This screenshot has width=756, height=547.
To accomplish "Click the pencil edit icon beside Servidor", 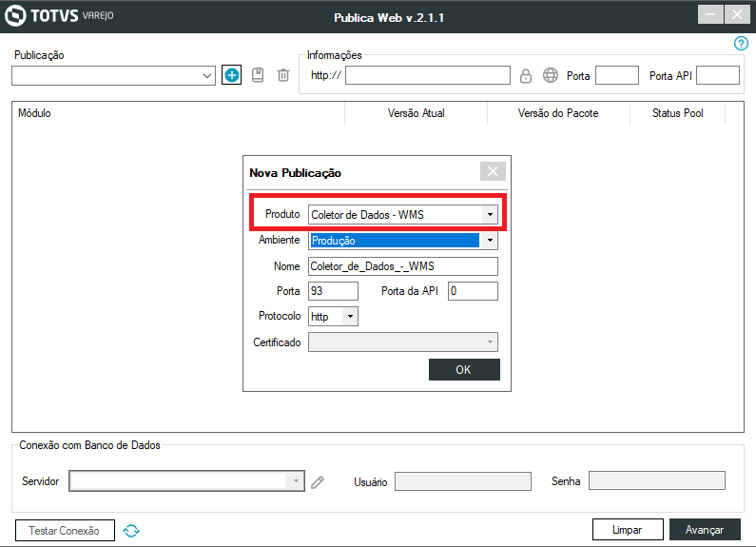I will point(318,482).
